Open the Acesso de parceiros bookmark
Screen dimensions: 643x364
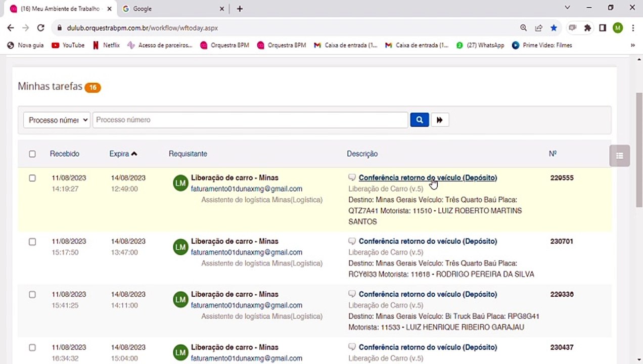point(160,45)
